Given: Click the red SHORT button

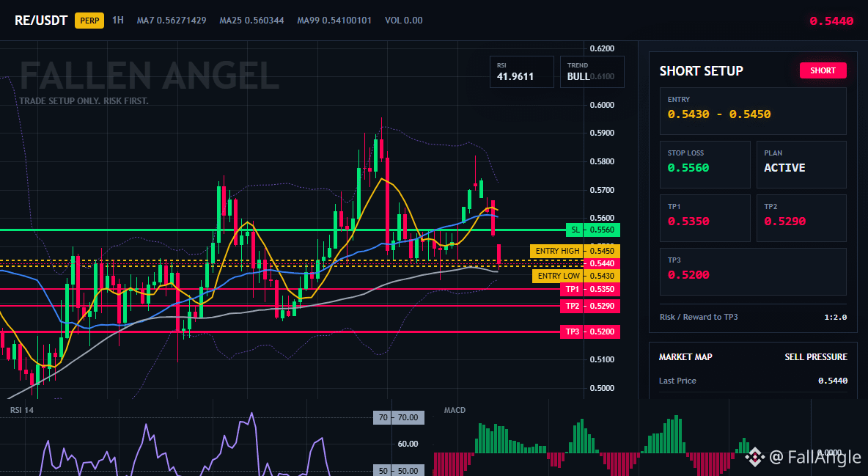Looking at the screenshot, I should pos(823,70).
